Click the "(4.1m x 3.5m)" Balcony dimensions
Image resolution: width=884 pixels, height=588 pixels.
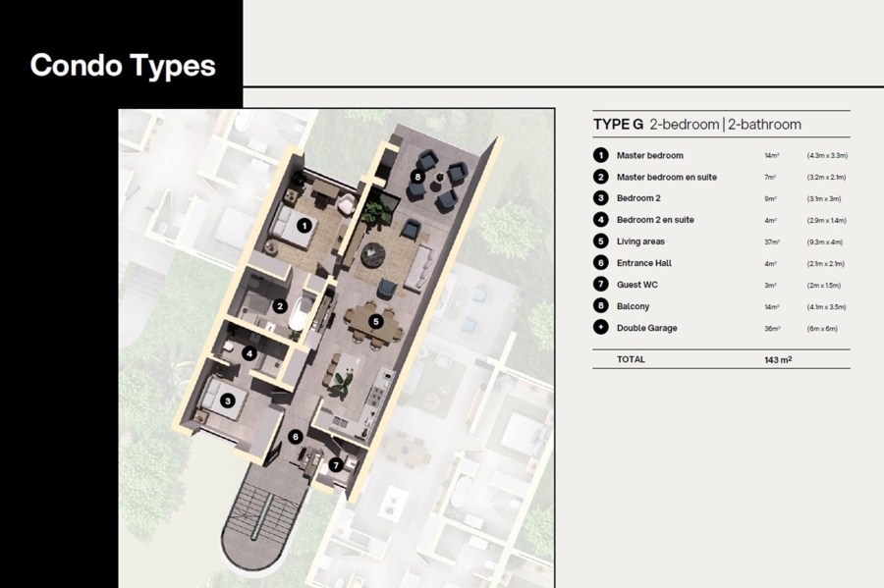pos(826,307)
